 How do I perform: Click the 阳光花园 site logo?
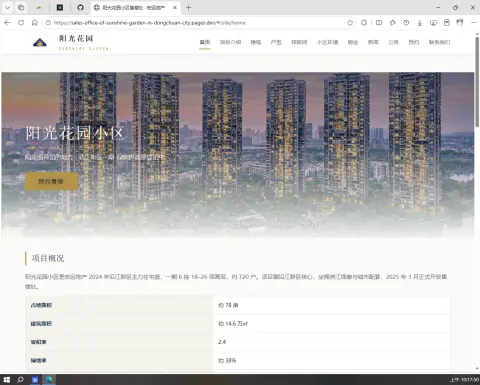pyautogui.click(x=71, y=42)
